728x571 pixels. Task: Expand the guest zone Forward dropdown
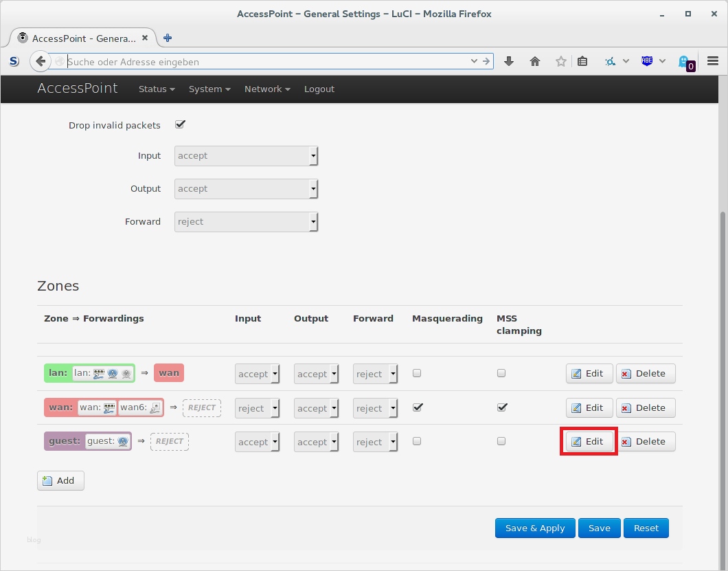point(375,442)
